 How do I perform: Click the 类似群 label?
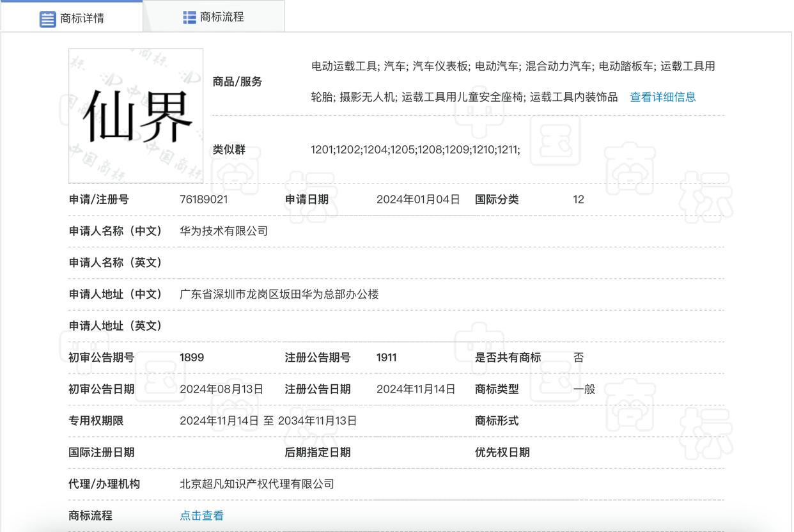coord(229,150)
